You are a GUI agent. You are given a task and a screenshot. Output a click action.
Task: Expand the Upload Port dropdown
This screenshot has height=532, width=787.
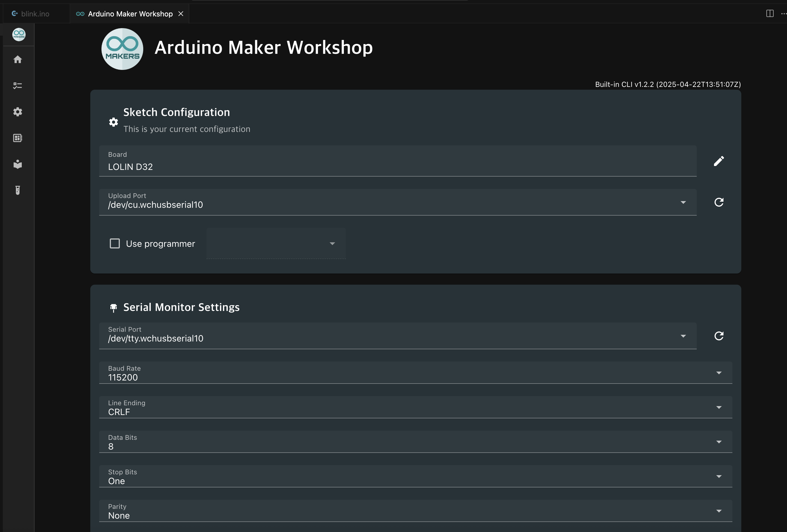(x=683, y=202)
